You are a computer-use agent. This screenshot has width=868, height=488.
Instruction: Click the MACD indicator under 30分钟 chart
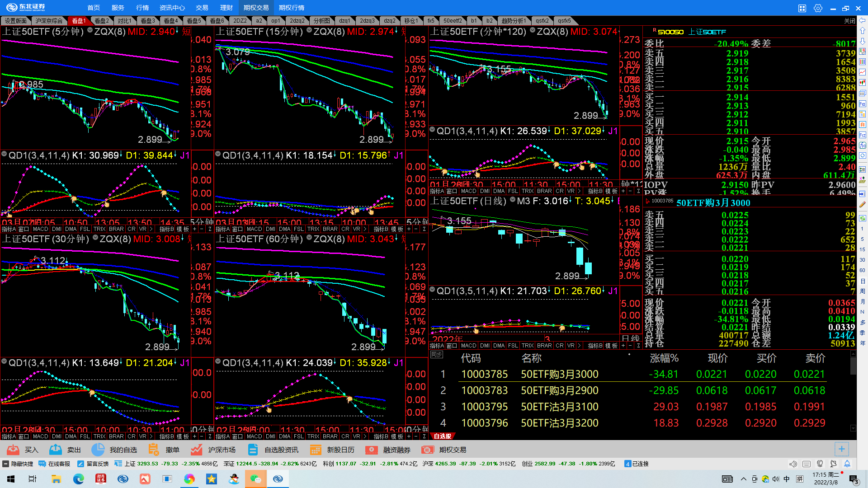click(x=40, y=436)
